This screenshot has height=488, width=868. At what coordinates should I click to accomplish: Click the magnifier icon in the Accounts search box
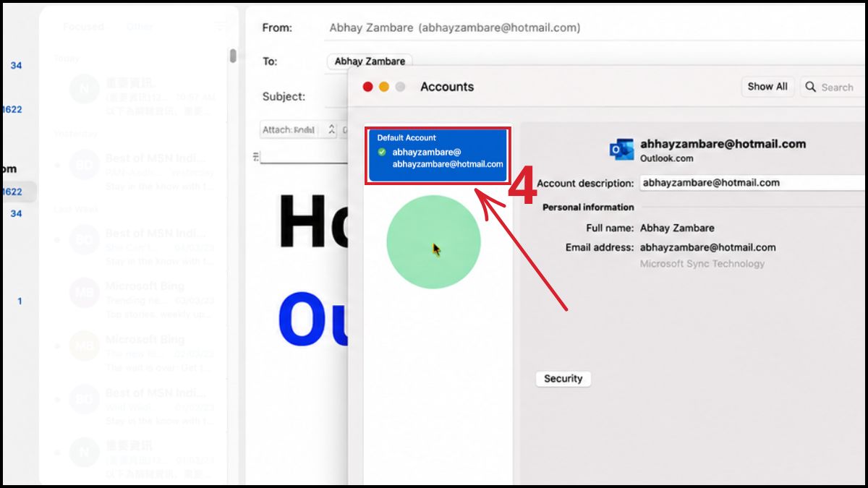coord(812,87)
